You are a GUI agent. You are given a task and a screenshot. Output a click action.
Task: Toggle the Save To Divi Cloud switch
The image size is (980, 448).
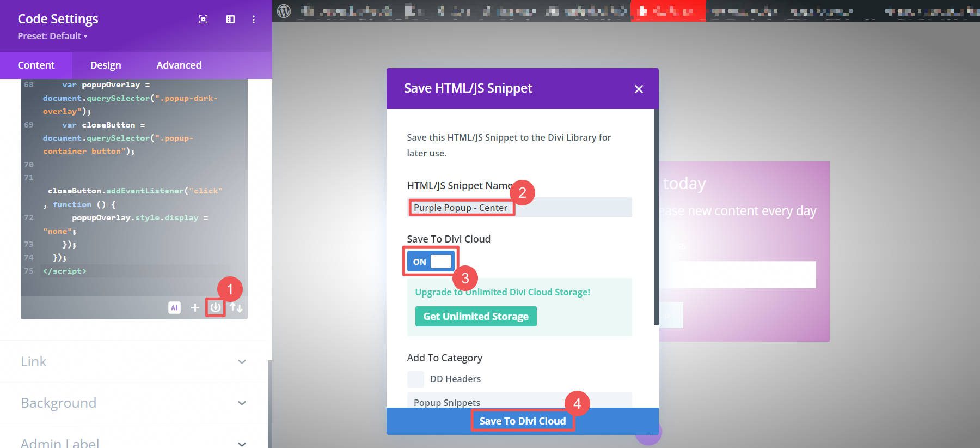(x=430, y=262)
